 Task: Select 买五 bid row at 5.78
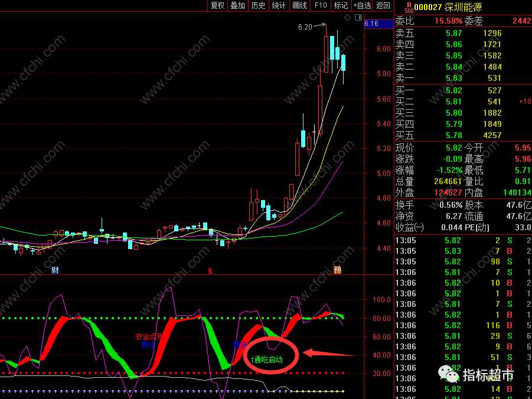[x=463, y=135]
